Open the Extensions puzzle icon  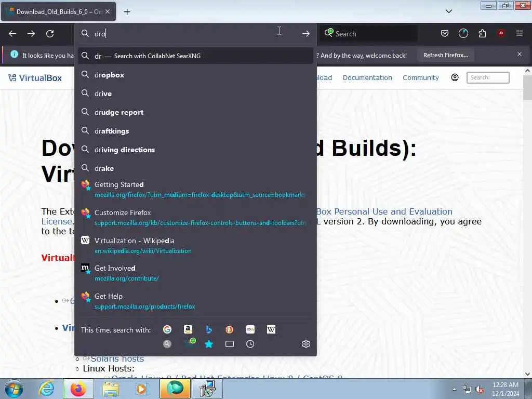click(x=482, y=33)
